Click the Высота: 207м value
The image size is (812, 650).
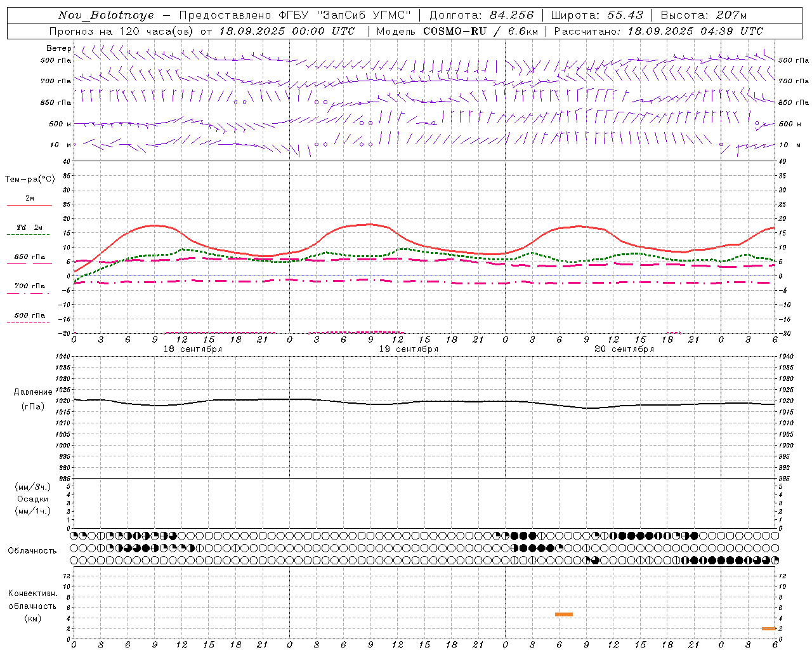704,15
